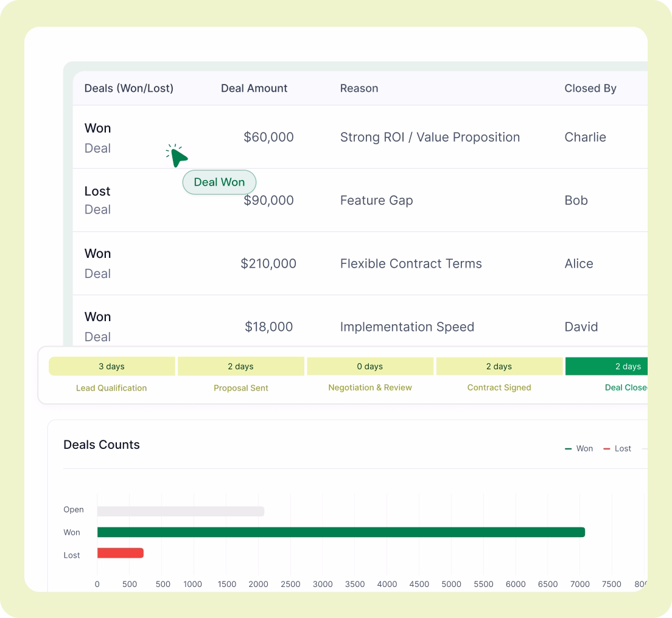Click the red Lost bar in chart
Viewport: 672px width, 618px height.
(120, 554)
